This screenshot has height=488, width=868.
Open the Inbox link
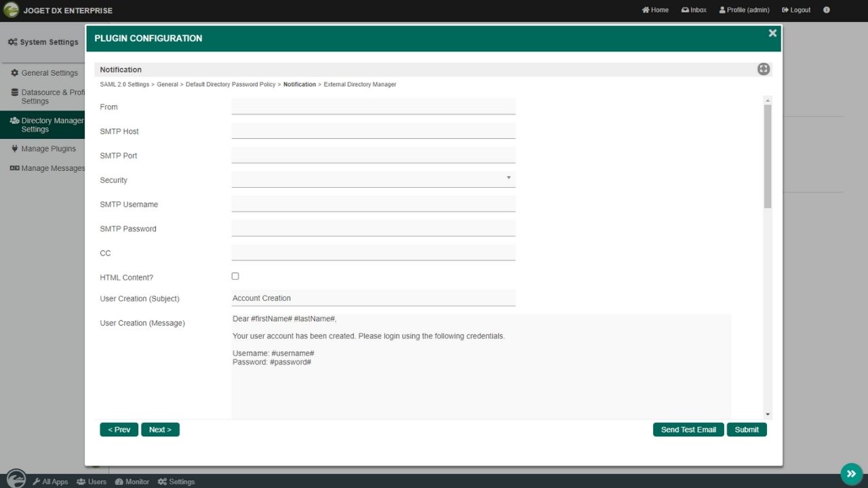694,10
